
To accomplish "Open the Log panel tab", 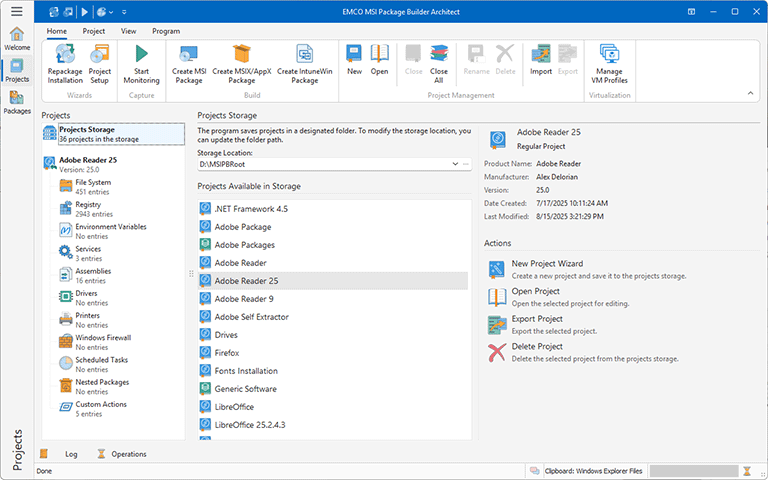I will tap(71, 454).
